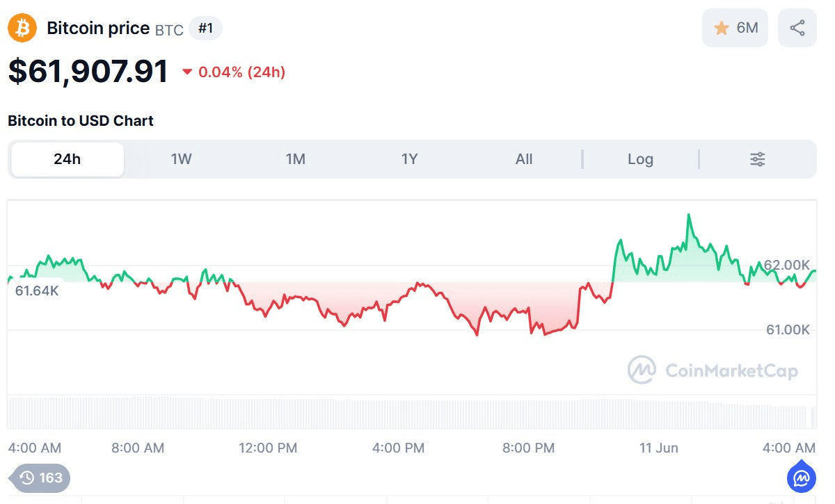Open the share icon button
The image size is (835, 504).
point(797,28)
